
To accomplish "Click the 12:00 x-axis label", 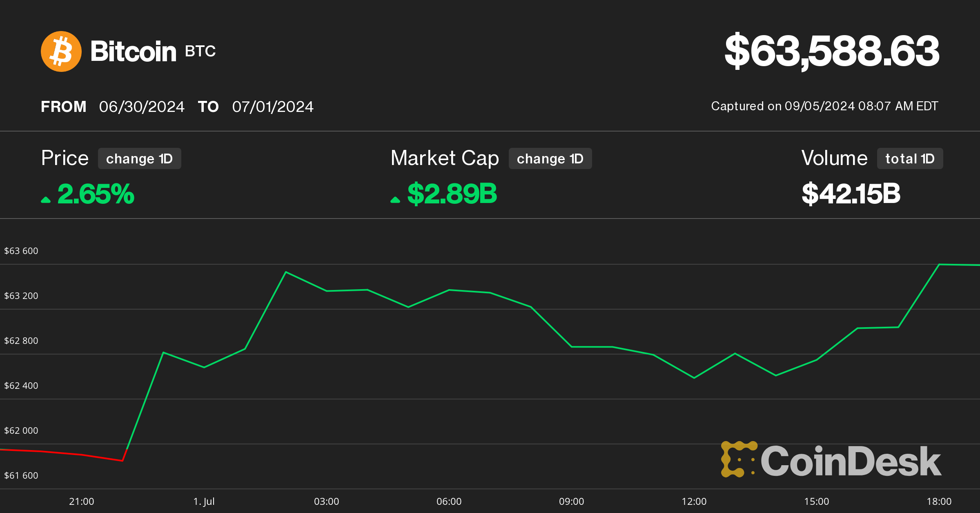I will (694, 502).
